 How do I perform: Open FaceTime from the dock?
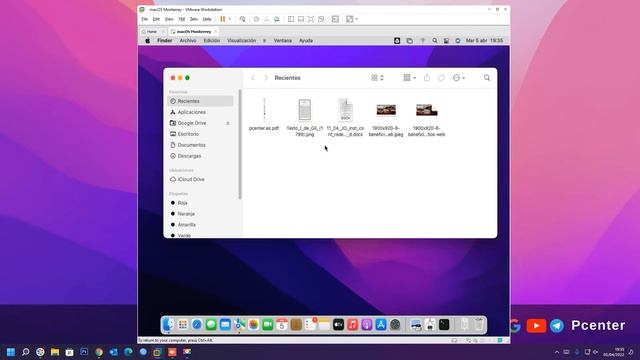click(x=268, y=324)
